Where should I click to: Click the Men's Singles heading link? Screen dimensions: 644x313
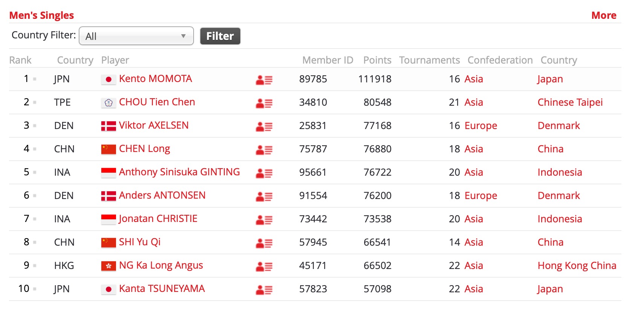(x=41, y=15)
